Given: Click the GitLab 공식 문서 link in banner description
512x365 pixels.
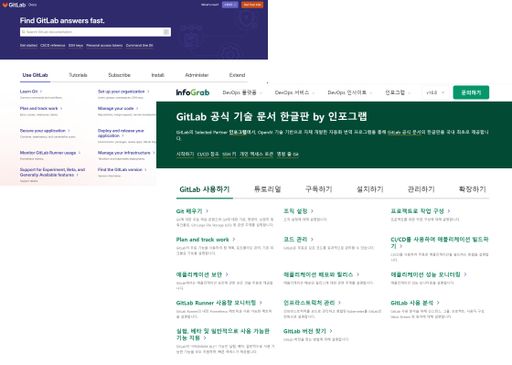Looking at the screenshot, I should (406, 132).
